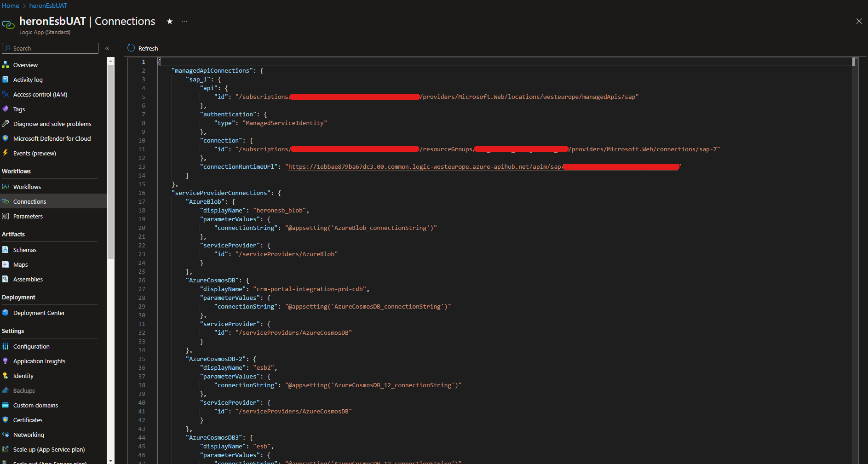The width and height of the screenshot is (868, 464).
Task: Click the Networking icon
Action: [6, 435]
